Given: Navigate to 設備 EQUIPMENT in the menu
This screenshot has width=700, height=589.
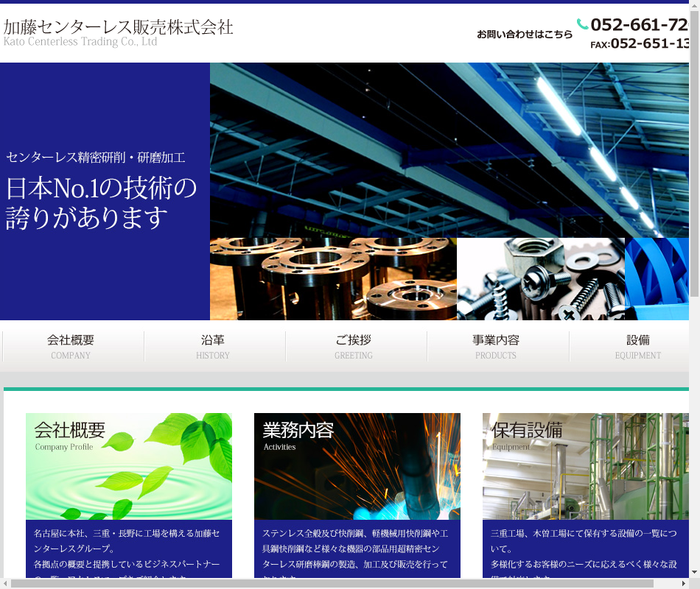Looking at the screenshot, I should pyautogui.click(x=637, y=347).
